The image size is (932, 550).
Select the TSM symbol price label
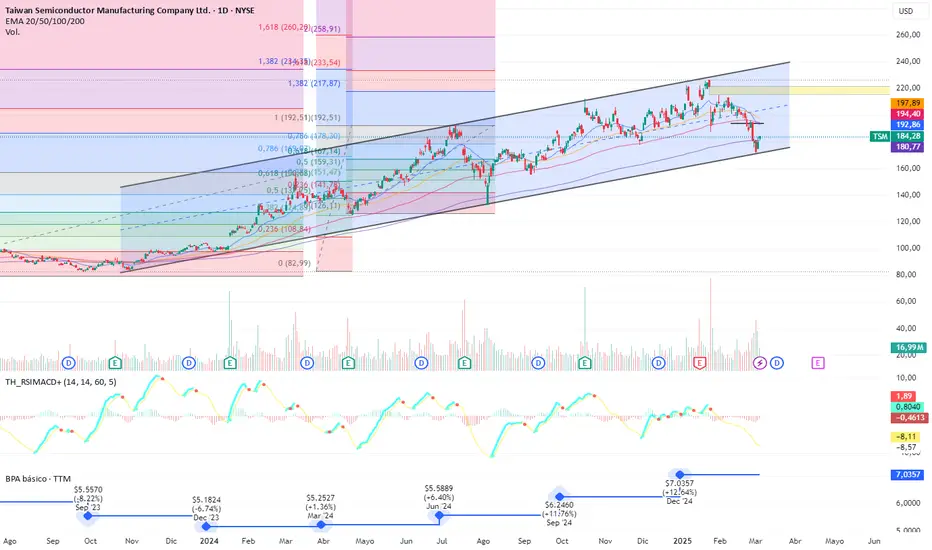(880, 136)
